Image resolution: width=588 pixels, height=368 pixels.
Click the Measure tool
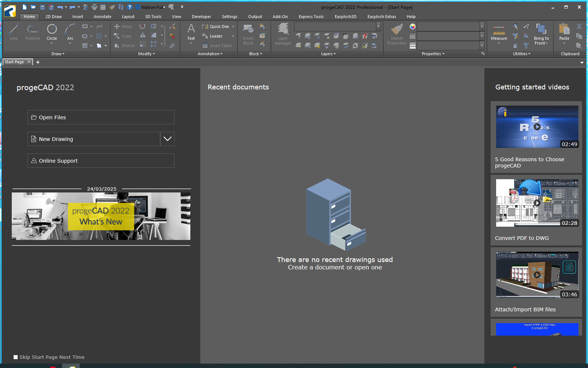point(499,32)
